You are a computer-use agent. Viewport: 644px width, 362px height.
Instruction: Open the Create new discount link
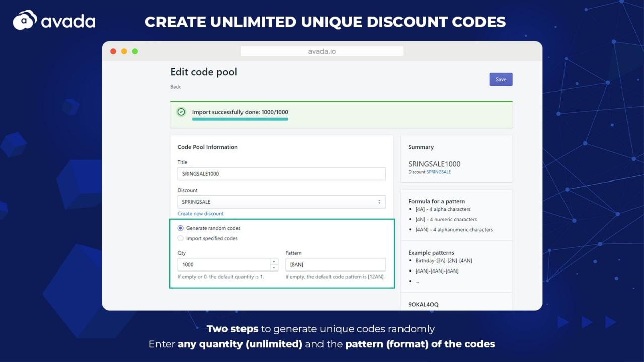(200, 214)
